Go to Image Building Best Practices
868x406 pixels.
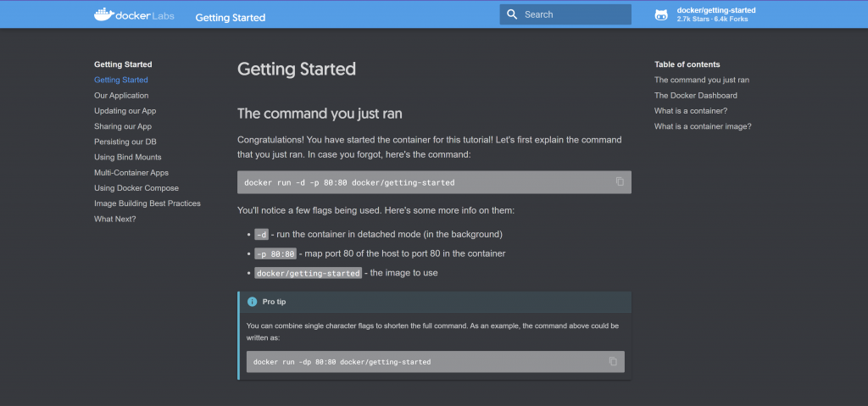[147, 203]
